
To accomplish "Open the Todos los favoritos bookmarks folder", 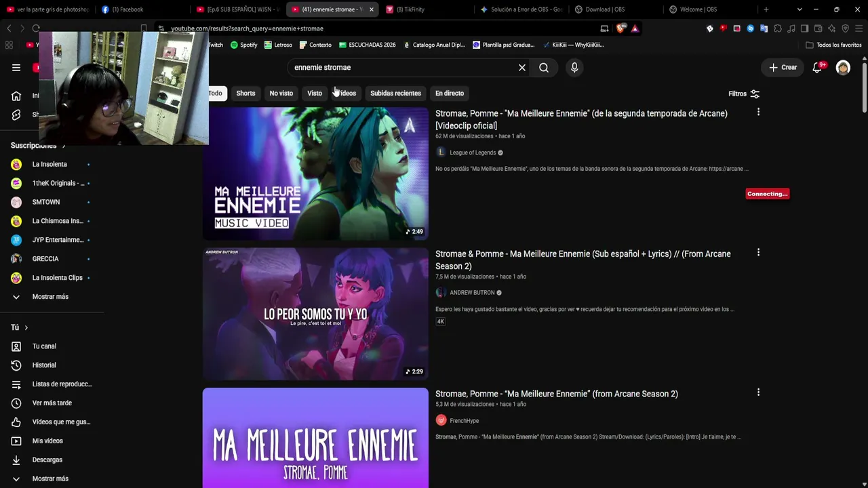I will [833, 45].
